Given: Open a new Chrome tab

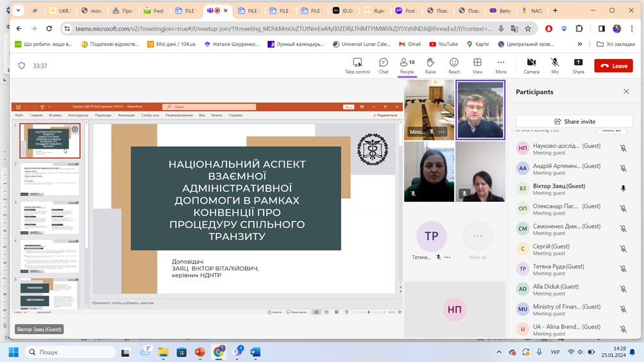Looking at the screenshot, I should pos(555,11).
